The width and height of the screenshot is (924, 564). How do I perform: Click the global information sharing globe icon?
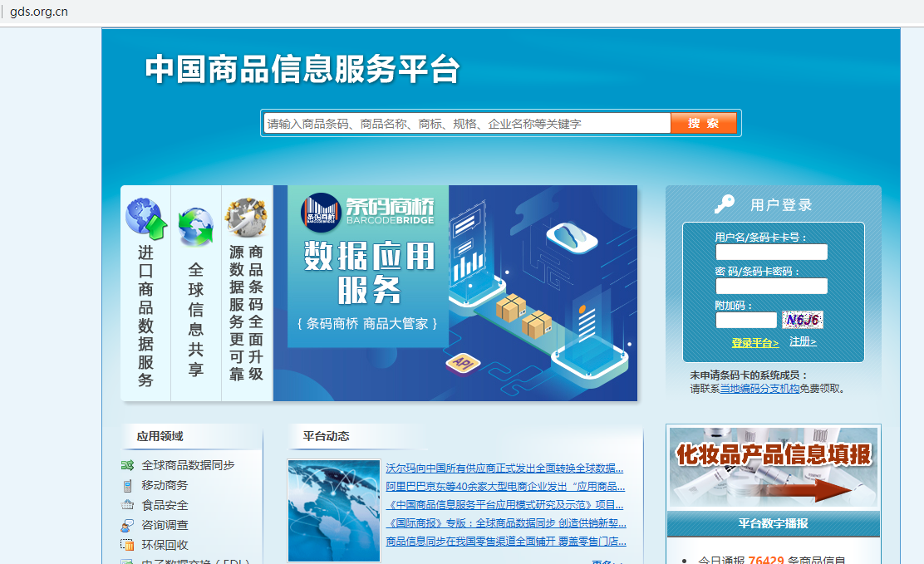click(195, 226)
